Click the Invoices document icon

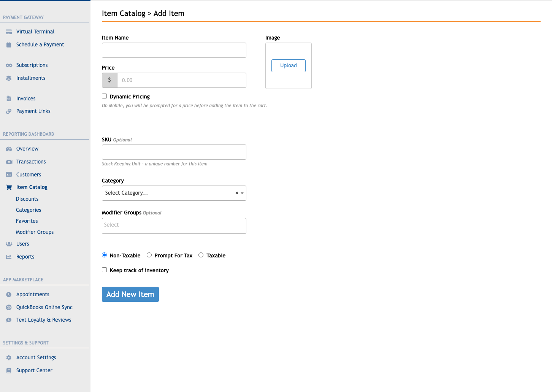click(9, 98)
